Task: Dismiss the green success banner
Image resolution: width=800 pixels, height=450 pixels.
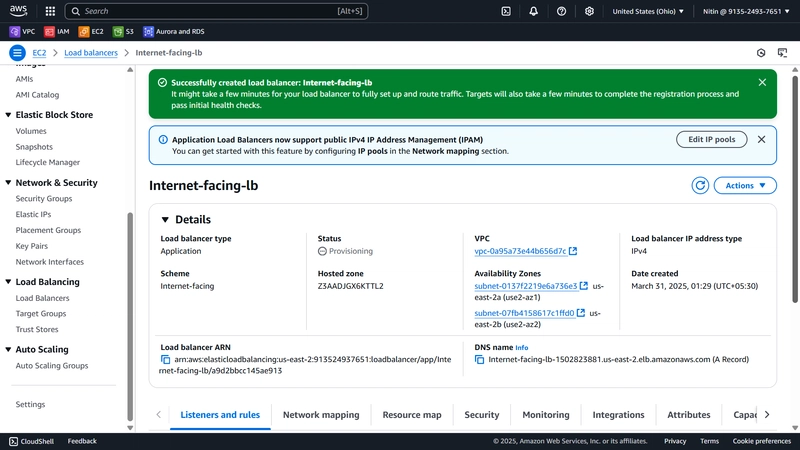Action: (x=762, y=83)
